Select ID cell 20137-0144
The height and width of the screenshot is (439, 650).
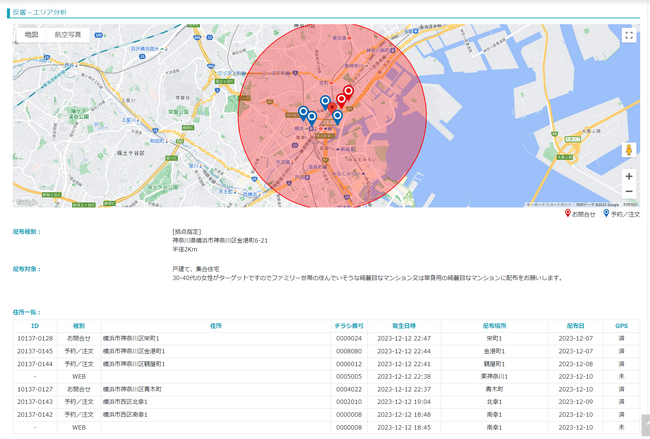[35, 364]
